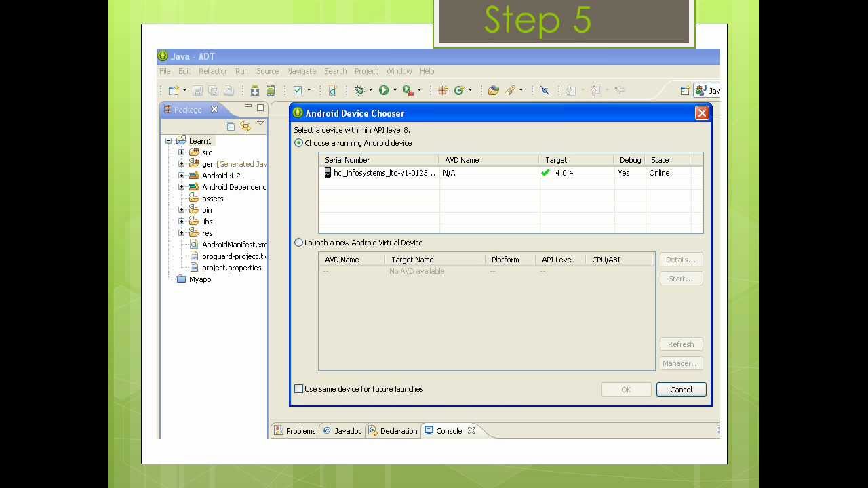Check Use same device for future launches

(x=299, y=389)
